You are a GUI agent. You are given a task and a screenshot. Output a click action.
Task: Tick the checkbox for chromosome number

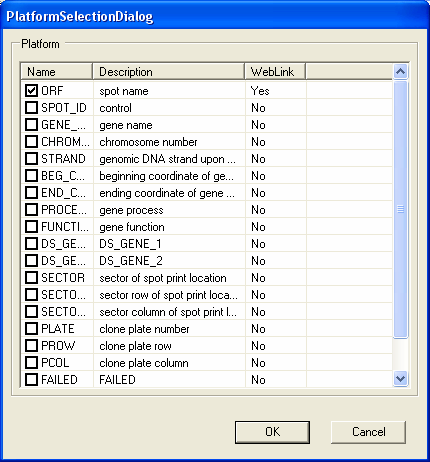point(31,142)
